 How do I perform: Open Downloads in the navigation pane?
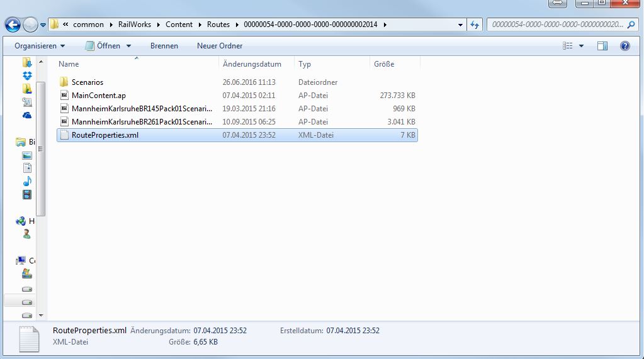click(27, 62)
